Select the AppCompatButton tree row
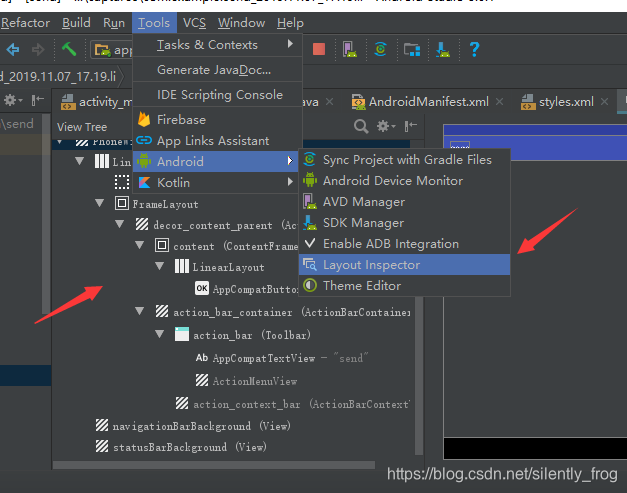Viewport: 627px width, 493px height. pos(247,289)
